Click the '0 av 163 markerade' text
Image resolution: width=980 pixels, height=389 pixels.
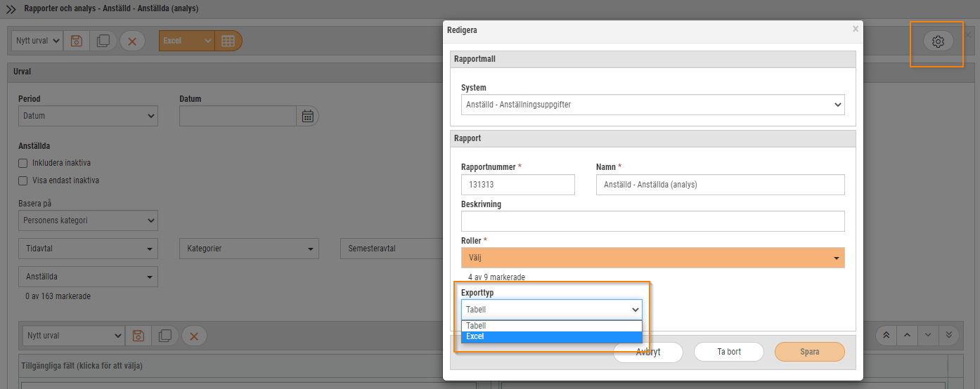tap(58, 296)
